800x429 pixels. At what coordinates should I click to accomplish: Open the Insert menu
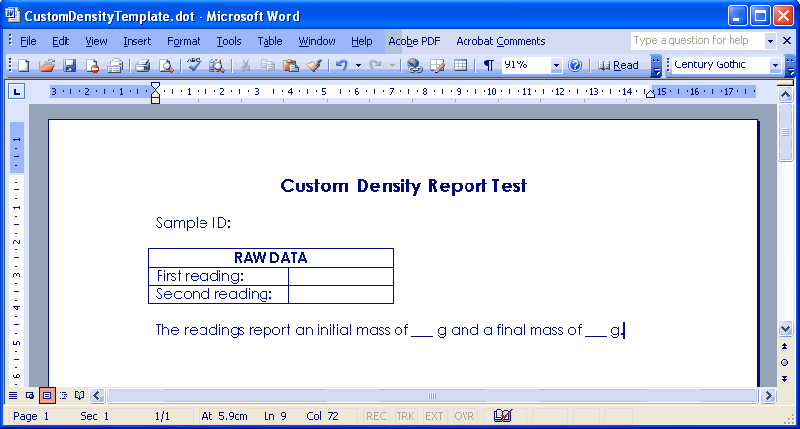[x=137, y=41]
